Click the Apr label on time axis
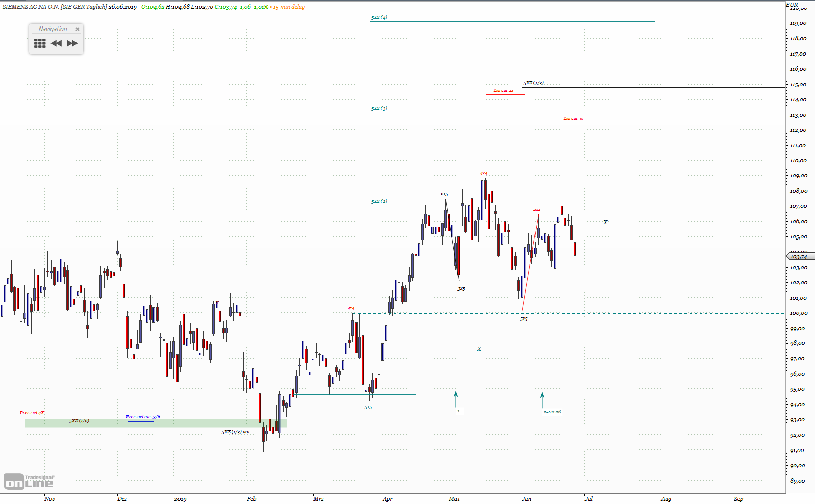Viewport: 815px width, 504px height. [x=387, y=499]
